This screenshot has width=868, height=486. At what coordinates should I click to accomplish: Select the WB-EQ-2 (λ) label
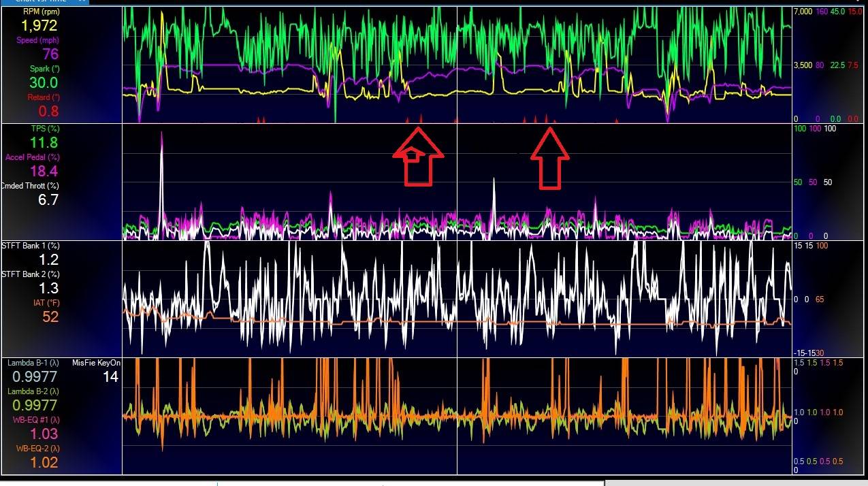pyautogui.click(x=37, y=449)
